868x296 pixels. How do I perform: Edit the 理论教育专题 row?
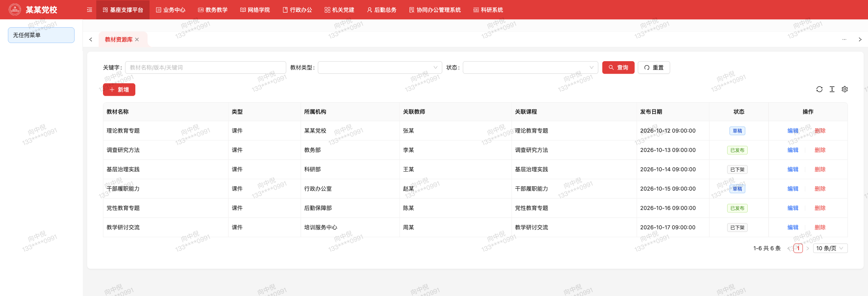click(793, 131)
